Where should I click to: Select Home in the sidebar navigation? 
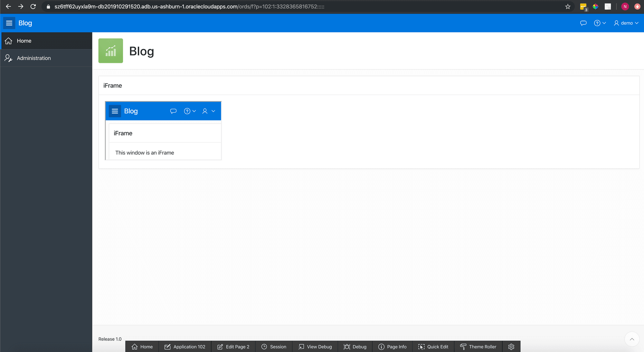24,41
